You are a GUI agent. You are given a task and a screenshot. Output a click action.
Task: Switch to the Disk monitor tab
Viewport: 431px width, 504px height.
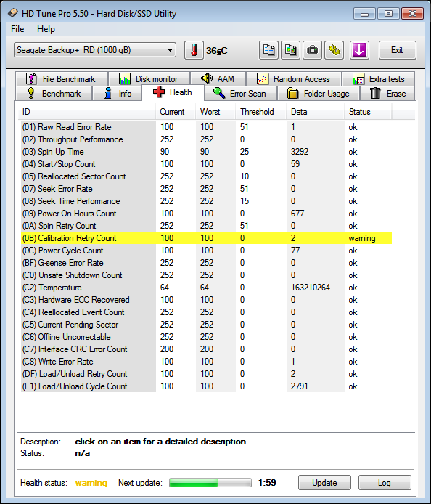(149, 78)
